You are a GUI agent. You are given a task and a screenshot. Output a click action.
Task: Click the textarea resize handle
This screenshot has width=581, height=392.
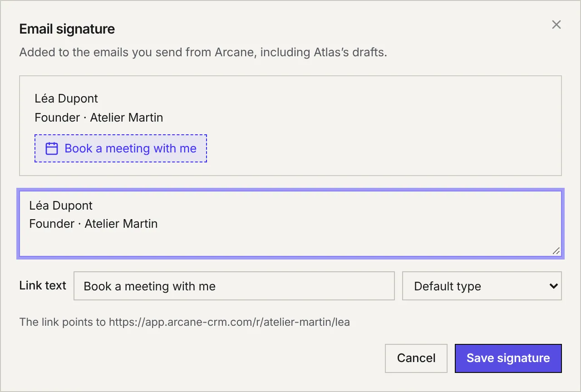[x=556, y=251]
